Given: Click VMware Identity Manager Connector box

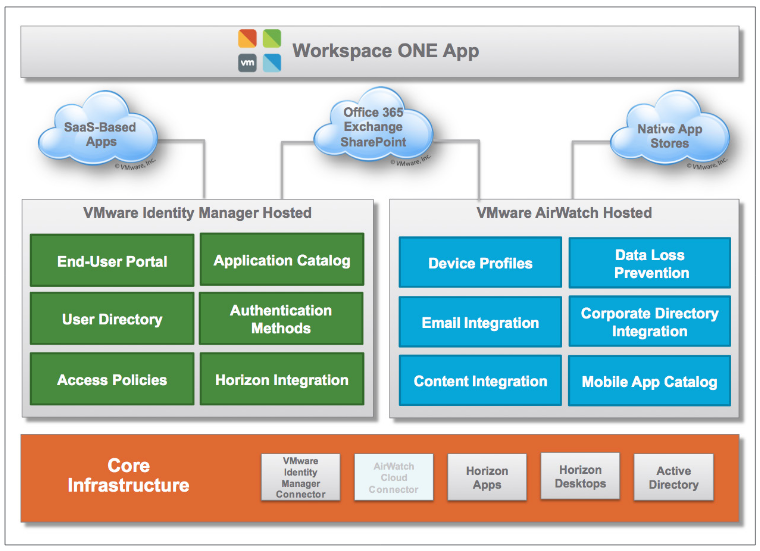Looking at the screenshot, I should click(x=301, y=477).
